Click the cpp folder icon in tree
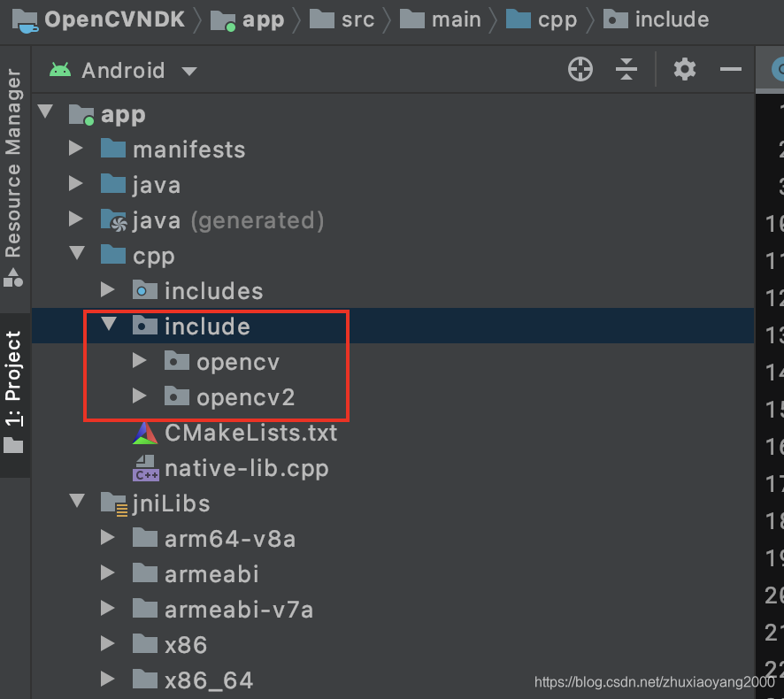The image size is (784, 699). [113, 255]
